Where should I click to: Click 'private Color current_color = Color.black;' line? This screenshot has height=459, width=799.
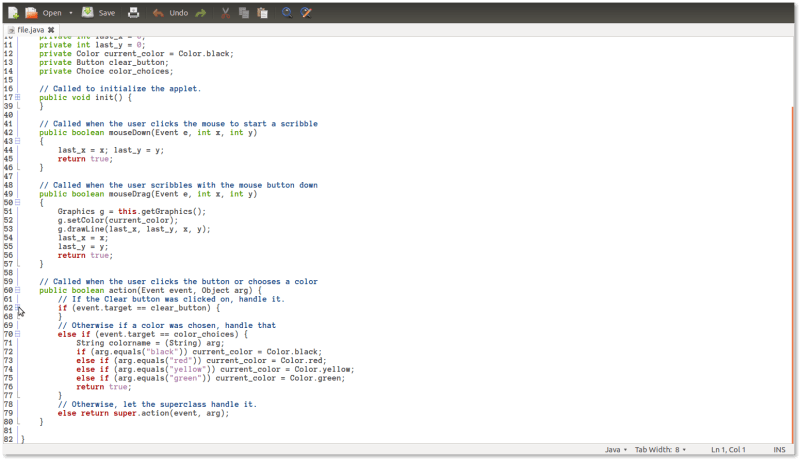(136, 53)
